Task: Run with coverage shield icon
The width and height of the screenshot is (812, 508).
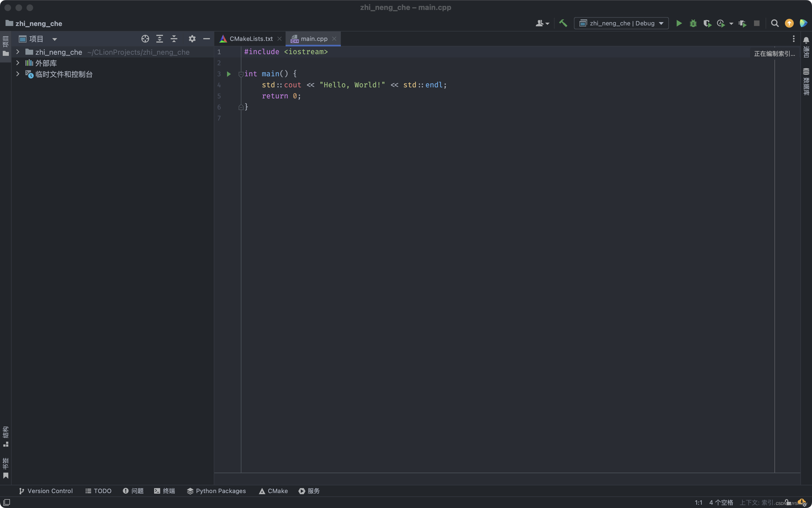Action: 707,23
